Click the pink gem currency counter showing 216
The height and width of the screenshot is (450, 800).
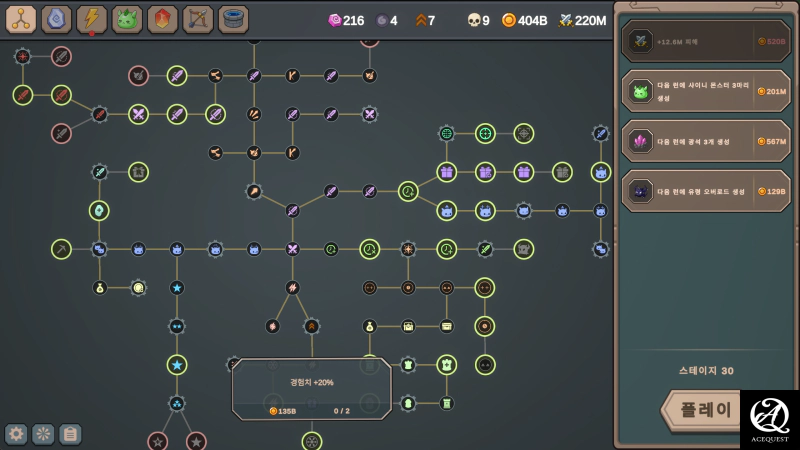point(346,20)
